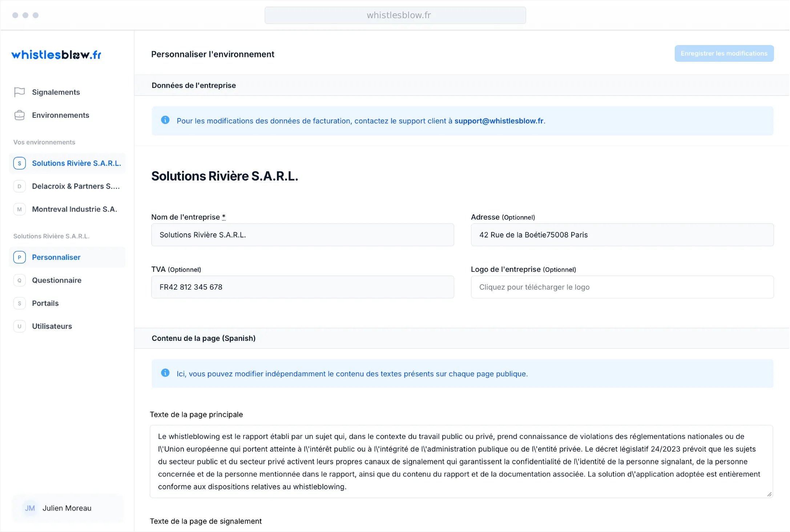
Task: Click the 'Q' Questionnaire badge icon
Action: coord(19,280)
